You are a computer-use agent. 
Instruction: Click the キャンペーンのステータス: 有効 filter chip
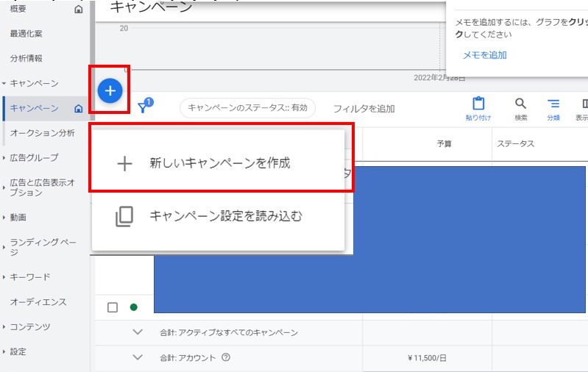click(247, 108)
